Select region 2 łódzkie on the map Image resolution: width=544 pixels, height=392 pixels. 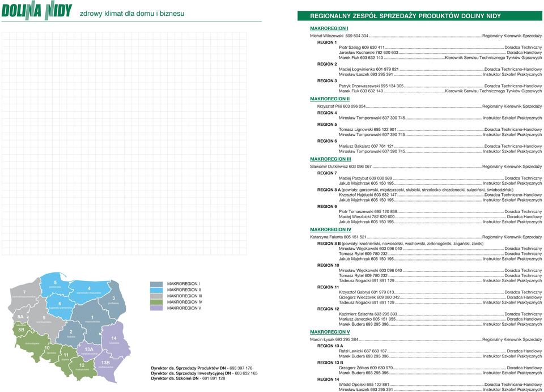pyautogui.click(x=71, y=334)
